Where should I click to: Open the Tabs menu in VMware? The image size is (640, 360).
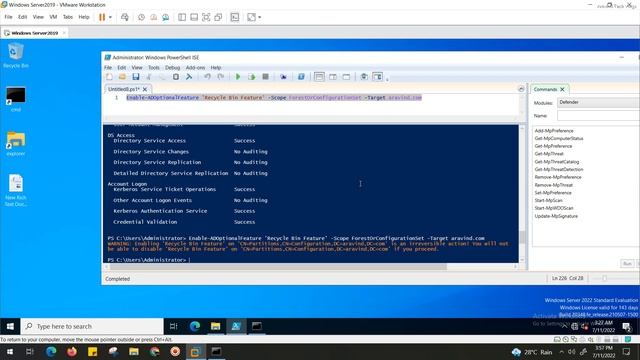point(68,17)
